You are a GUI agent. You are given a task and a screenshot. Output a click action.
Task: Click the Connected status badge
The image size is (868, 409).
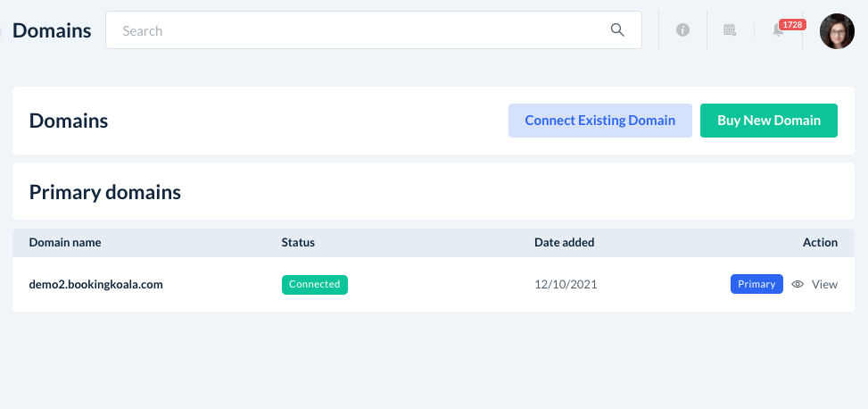click(x=314, y=284)
